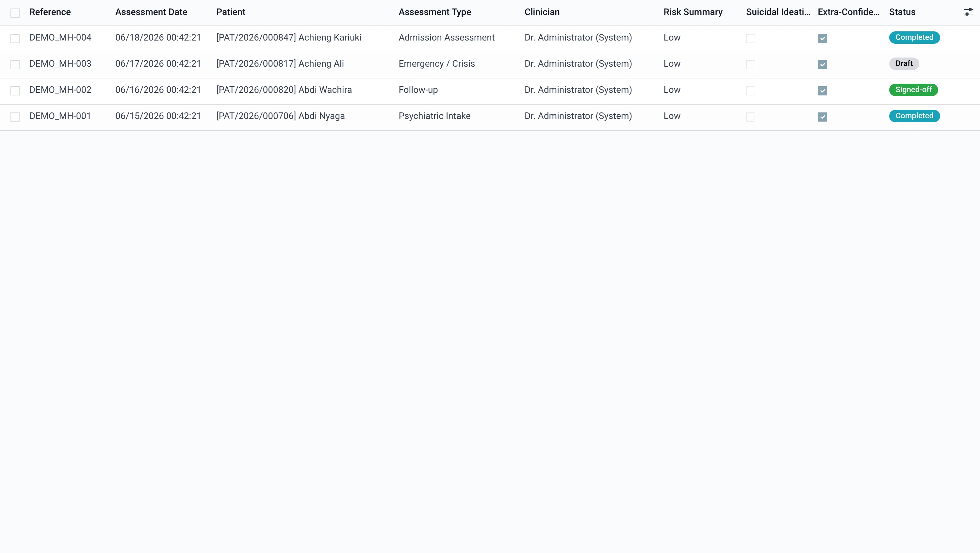Select the row checkbox for DEMO_MH-004
This screenshot has height=553, width=980.
click(15, 39)
